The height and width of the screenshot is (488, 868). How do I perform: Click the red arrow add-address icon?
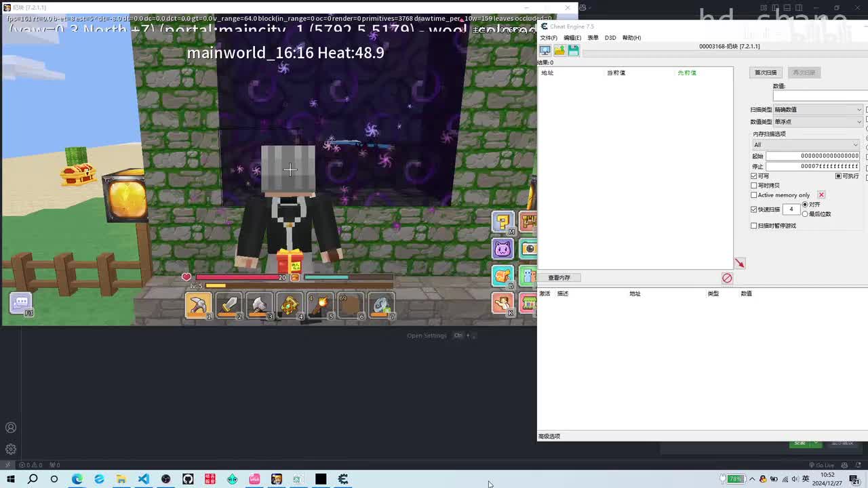(x=739, y=263)
